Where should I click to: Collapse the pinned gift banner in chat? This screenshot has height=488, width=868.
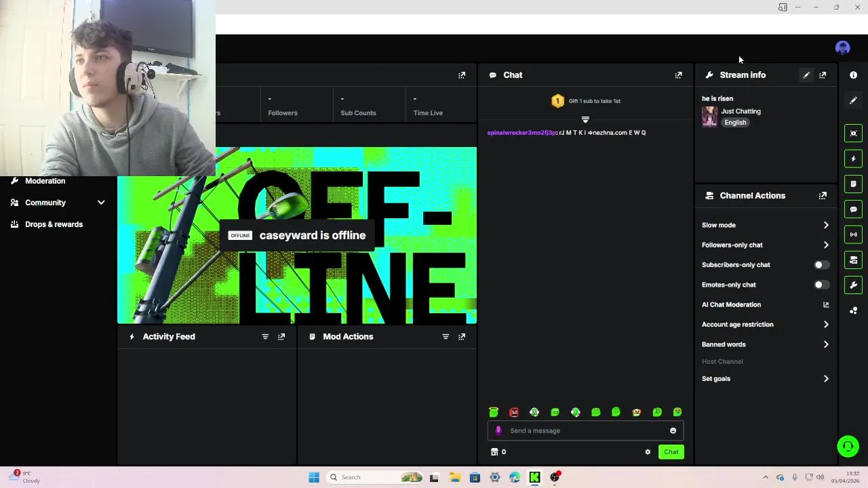pyautogui.click(x=585, y=120)
